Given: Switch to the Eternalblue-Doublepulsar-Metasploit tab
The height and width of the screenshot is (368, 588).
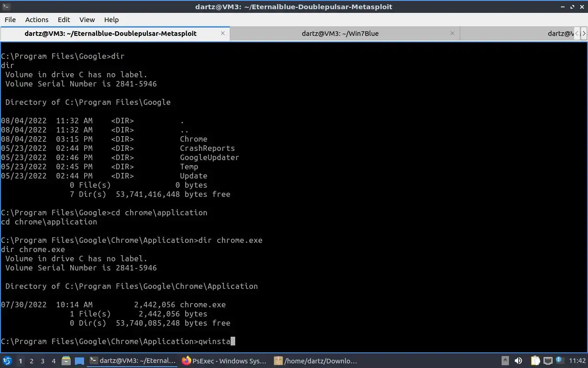Looking at the screenshot, I should 115,34.
